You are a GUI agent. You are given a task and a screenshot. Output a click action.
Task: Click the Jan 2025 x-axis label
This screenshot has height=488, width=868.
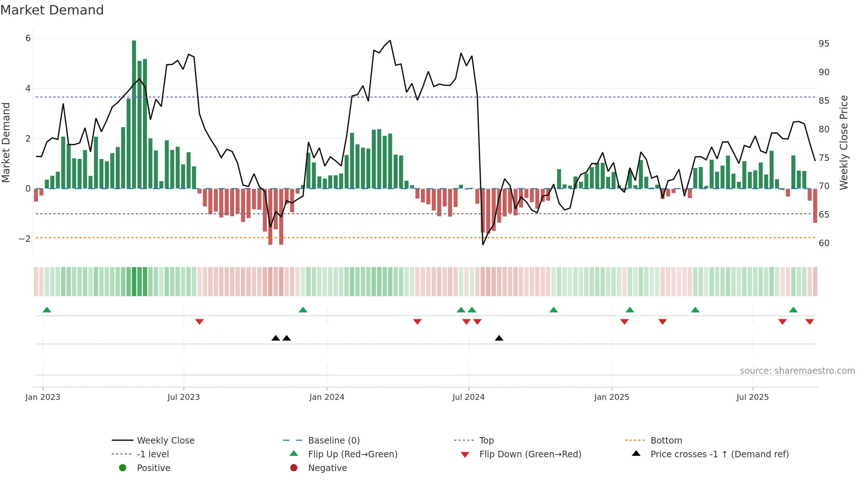click(612, 397)
